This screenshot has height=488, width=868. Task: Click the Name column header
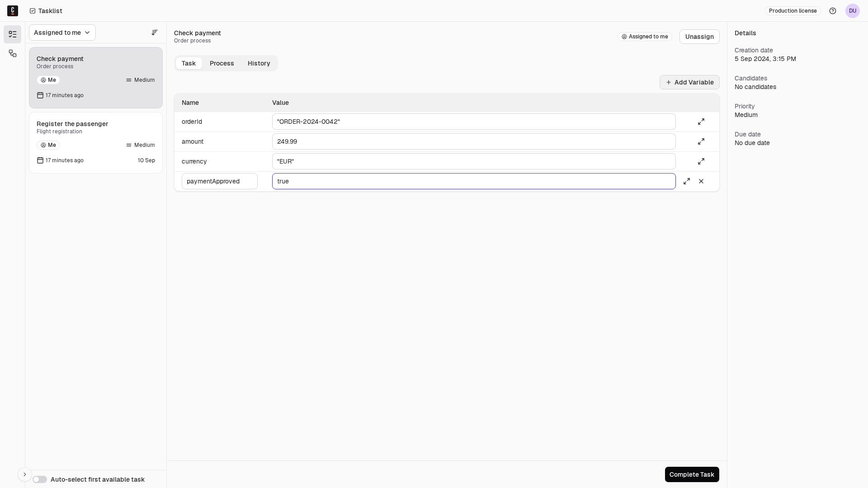pyautogui.click(x=190, y=103)
